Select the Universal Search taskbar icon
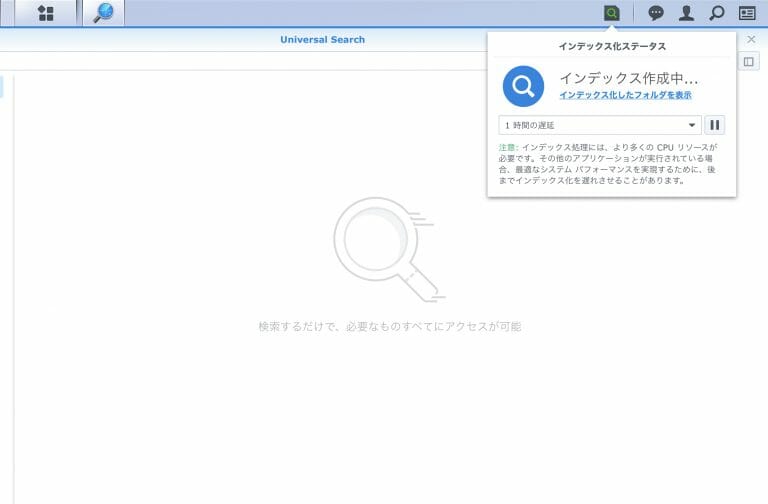 103,13
